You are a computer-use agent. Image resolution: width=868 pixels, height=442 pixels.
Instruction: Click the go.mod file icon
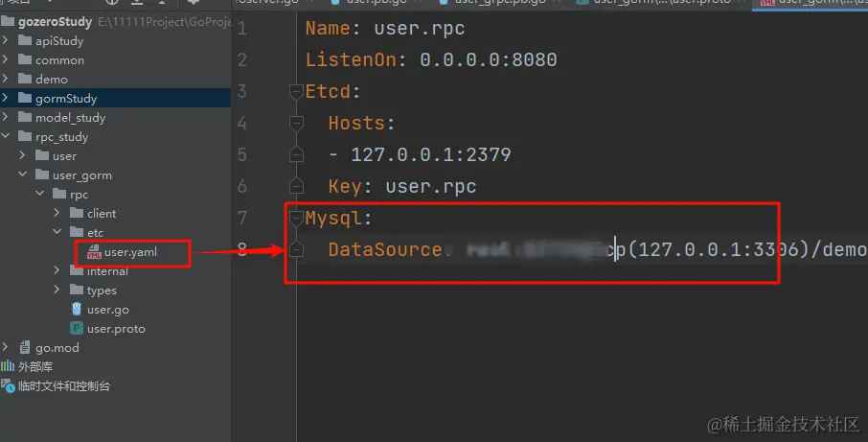click(24, 348)
